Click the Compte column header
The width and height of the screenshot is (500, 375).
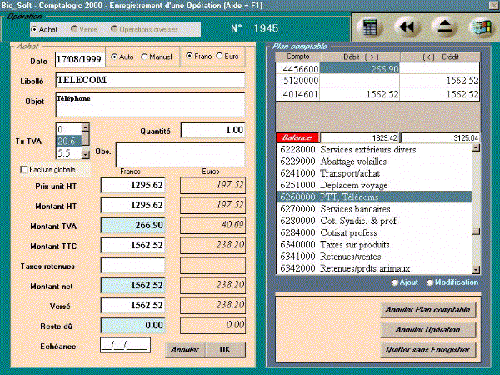[298, 57]
